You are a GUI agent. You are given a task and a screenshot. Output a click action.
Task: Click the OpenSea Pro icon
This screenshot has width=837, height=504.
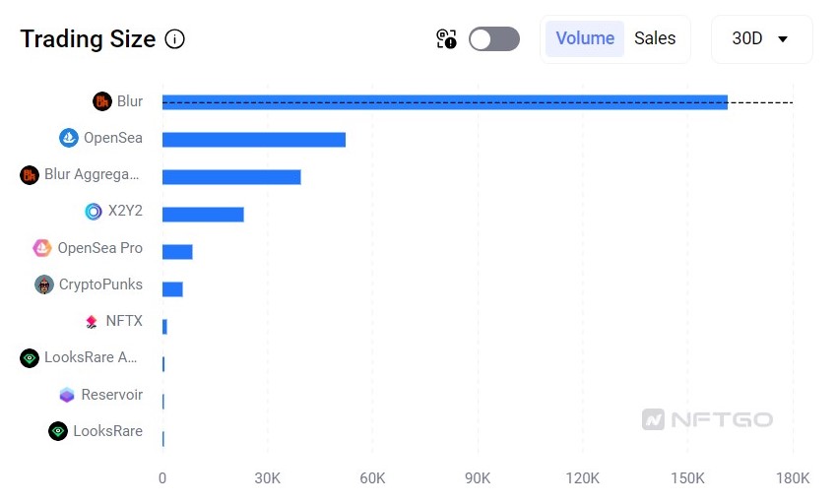42,248
